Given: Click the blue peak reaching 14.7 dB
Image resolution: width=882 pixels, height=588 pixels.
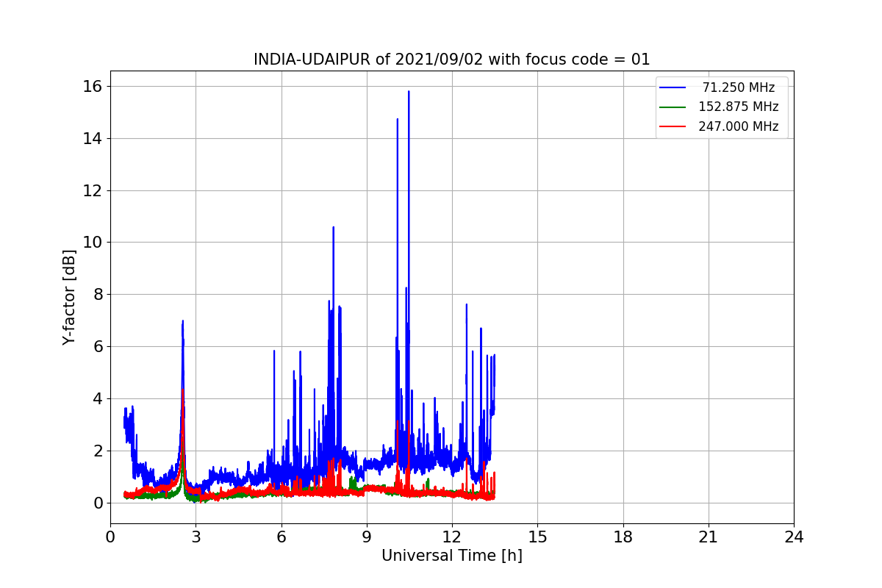Looking at the screenshot, I should click(398, 120).
